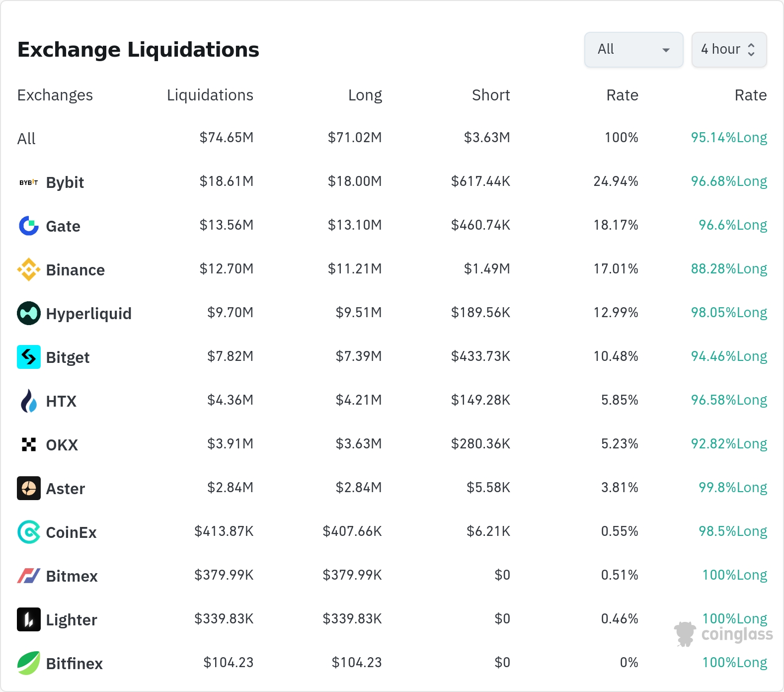Click the Gate exchange logo icon
Image resolution: width=784 pixels, height=692 pixels.
(x=28, y=226)
